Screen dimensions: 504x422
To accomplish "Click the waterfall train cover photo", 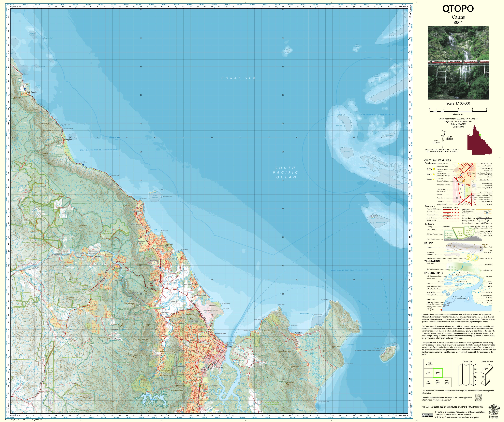I will (458, 63).
